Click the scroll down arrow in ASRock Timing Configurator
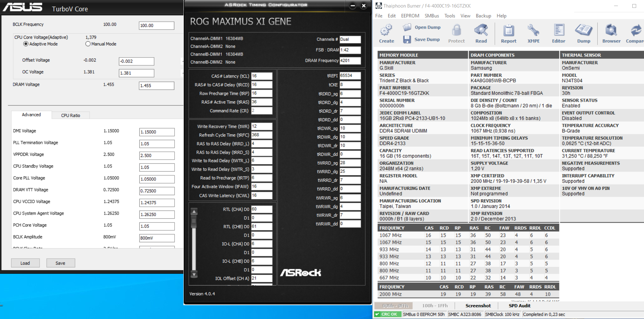Screen dimensions: 644x319 [194, 274]
